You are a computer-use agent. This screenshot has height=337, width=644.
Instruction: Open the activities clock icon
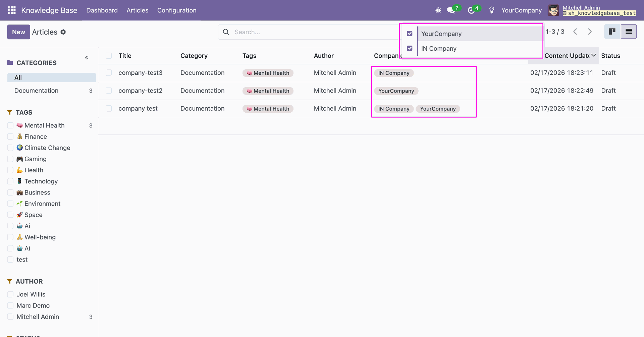click(471, 10)
